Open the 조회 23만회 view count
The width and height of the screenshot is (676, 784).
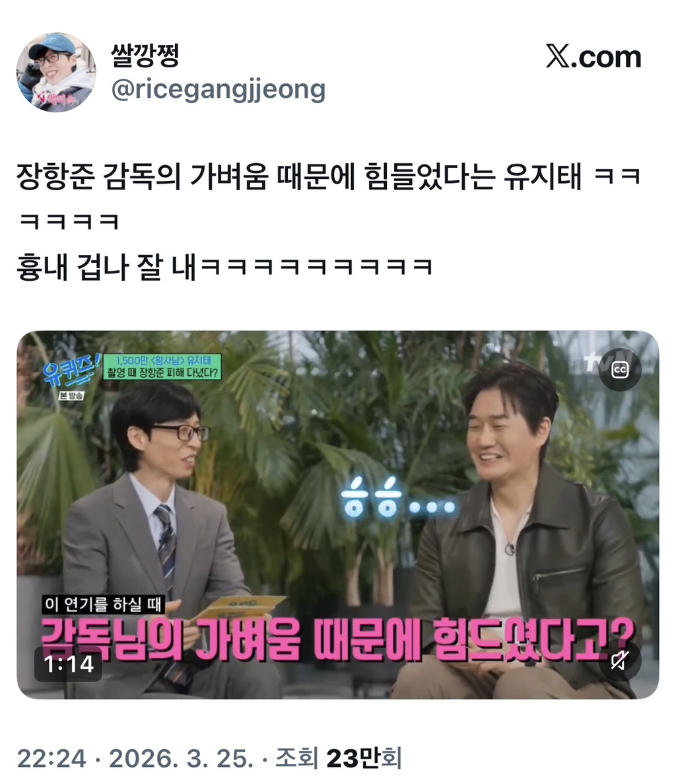(339, 758)
